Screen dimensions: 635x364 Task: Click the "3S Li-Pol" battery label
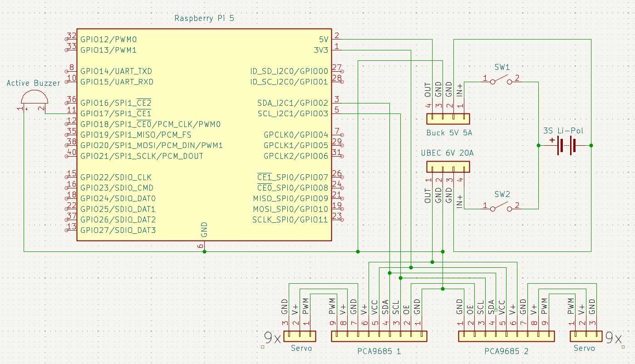click(563, 131)
